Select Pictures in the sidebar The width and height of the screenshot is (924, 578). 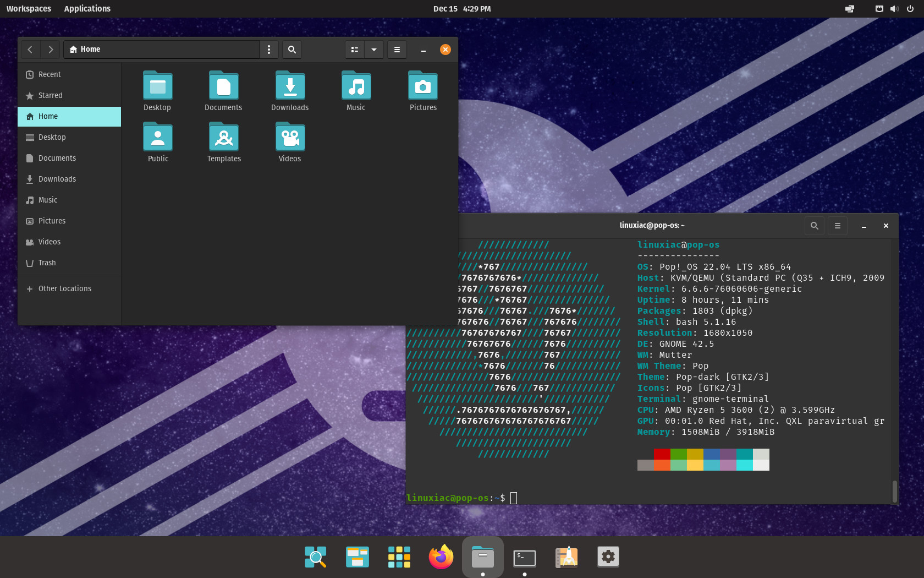coord(69,221)
